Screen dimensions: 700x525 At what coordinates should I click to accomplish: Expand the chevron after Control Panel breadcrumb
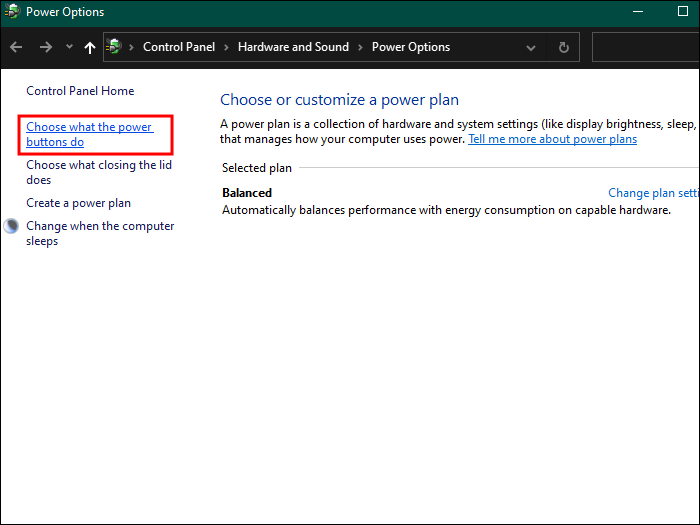[x=227, y=47]
